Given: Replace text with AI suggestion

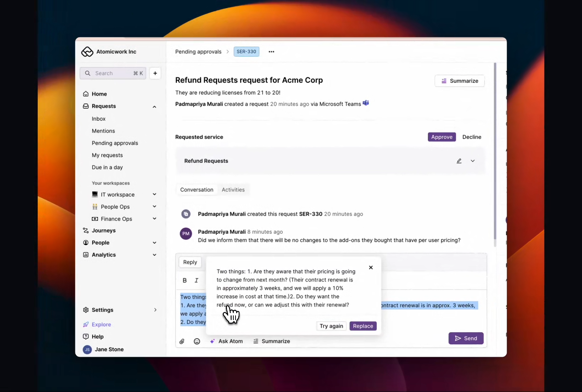Looking at the screenshot, I should tap(363, 326).
